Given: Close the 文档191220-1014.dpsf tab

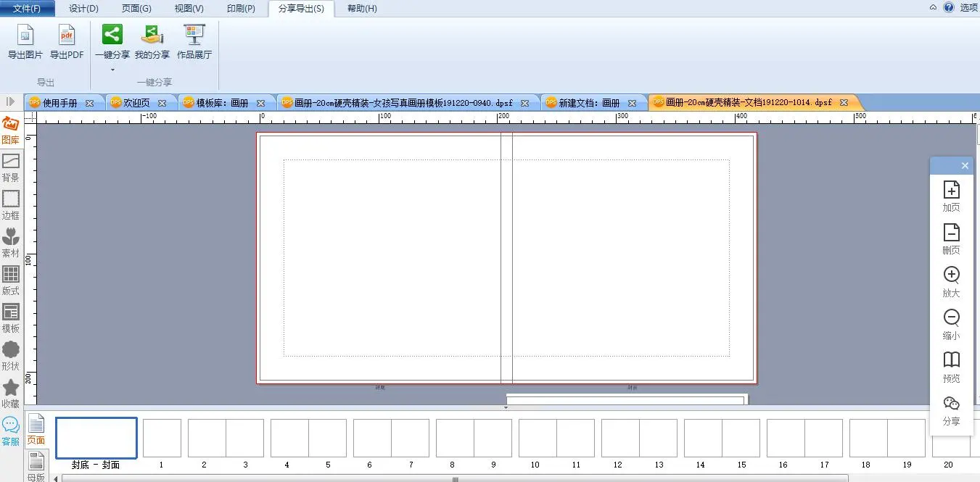Looking at the screenshot, I should pos(844,103).
